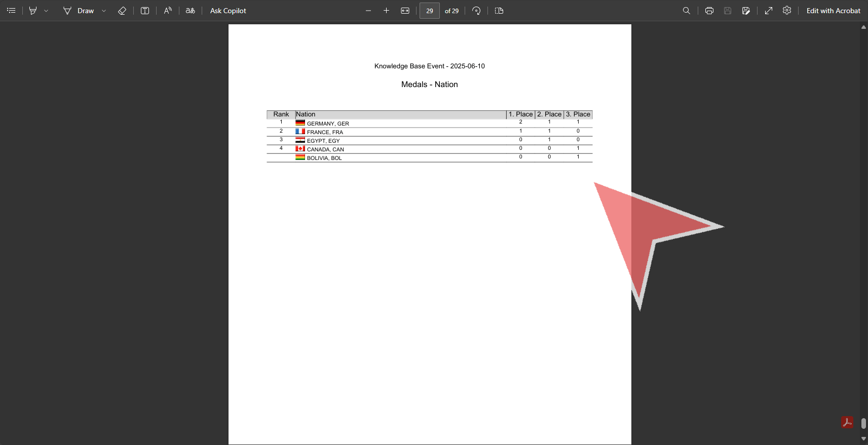The height and width of the screenshot is (445, 868).
Task: Click the page number input field
Action: [429, 11]
